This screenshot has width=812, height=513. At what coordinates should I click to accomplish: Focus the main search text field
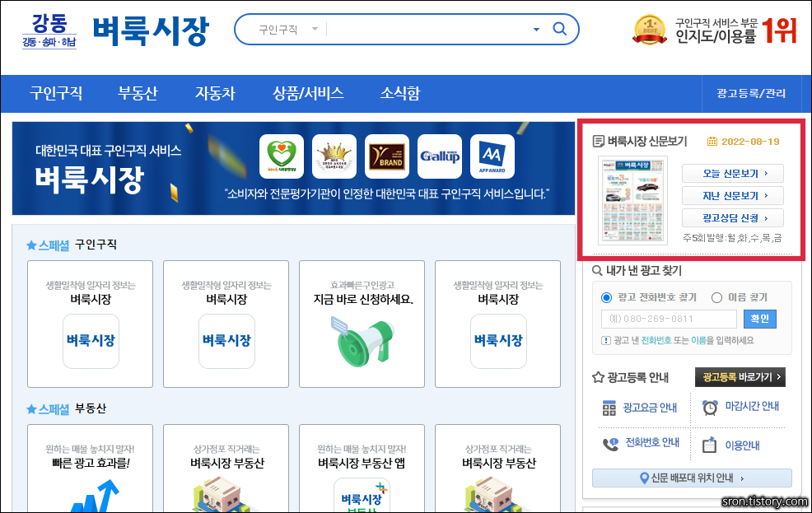pos(428,30)
